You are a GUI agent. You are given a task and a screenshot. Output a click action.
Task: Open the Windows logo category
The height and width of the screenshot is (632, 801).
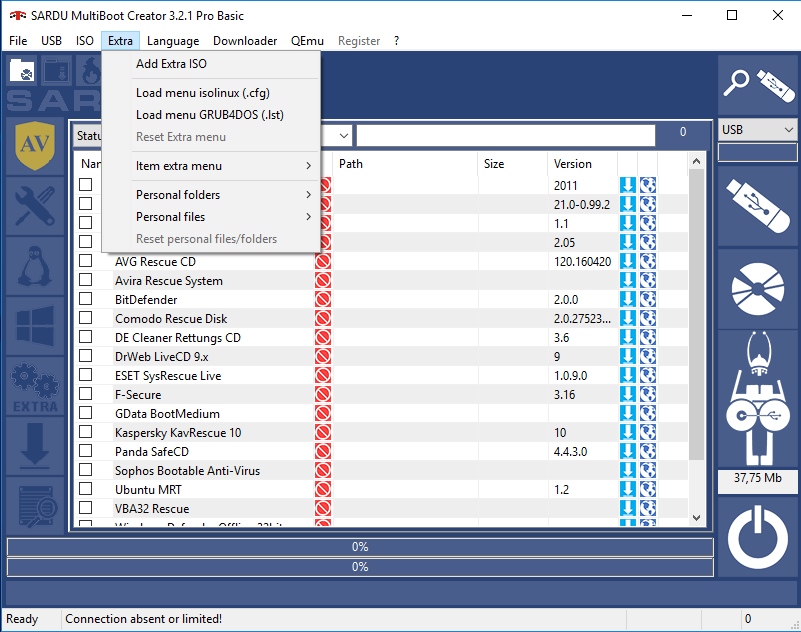pos(35,326)
